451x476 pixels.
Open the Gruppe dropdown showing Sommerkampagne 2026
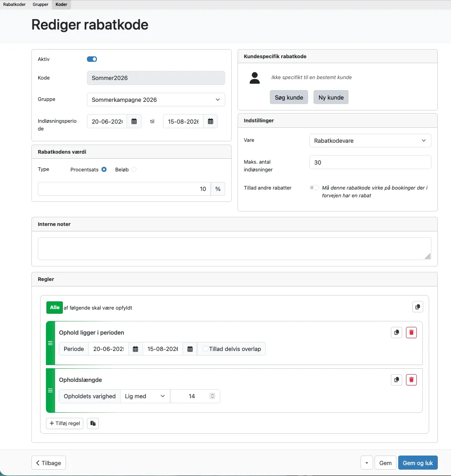point(156,100)
